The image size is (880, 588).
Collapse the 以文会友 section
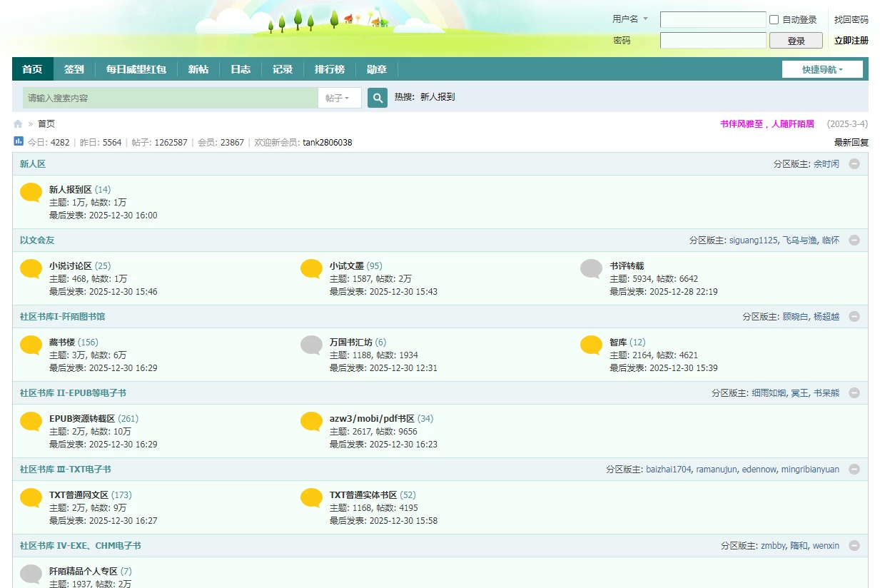(854, 240)
